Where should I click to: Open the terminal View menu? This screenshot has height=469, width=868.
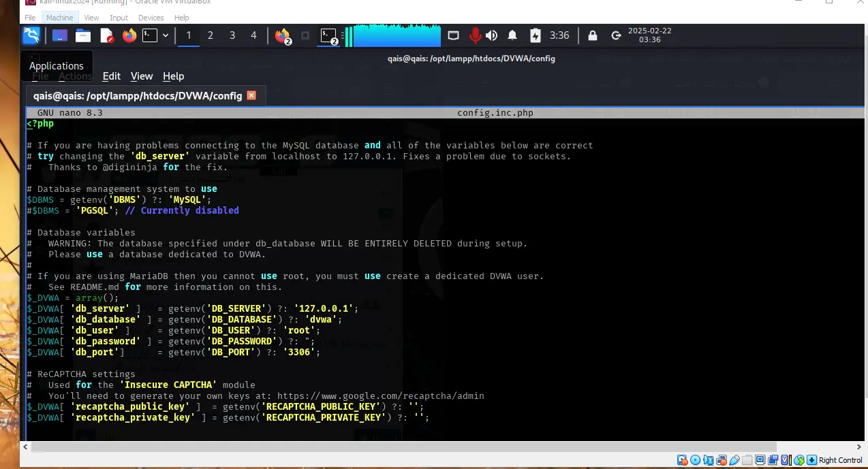click(142, 76)
